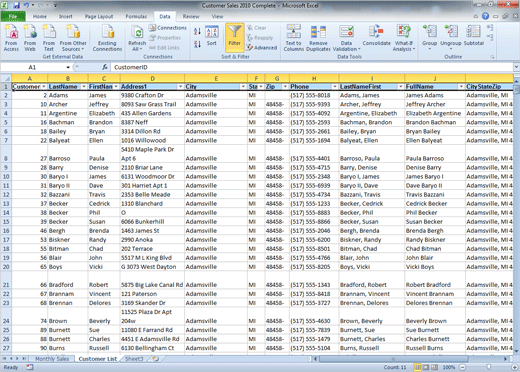520x372 pixels.
Task: Select the Customer List sheet tab
Action: pyautogui.click(x=98, y=359)
